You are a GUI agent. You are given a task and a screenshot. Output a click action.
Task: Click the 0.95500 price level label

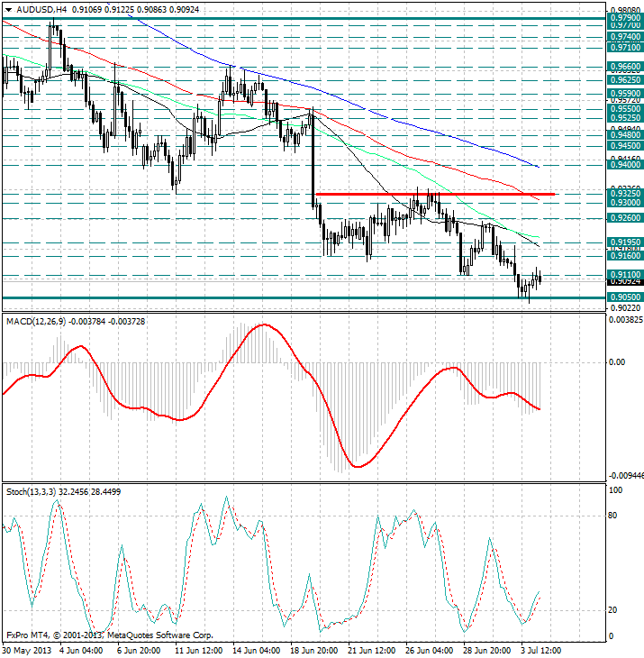tap(625, 109)
